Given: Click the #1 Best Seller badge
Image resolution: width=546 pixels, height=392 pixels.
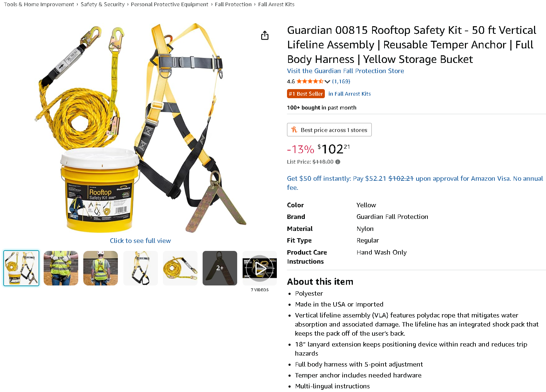Looking at the screenshot, I should pyautogui.click(x=306, y=94).
